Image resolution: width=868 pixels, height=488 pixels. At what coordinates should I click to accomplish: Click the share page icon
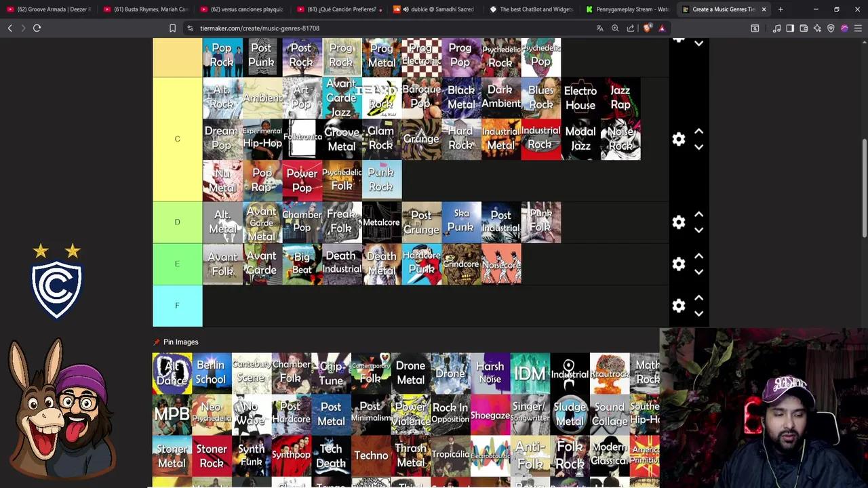pos(631,28)
